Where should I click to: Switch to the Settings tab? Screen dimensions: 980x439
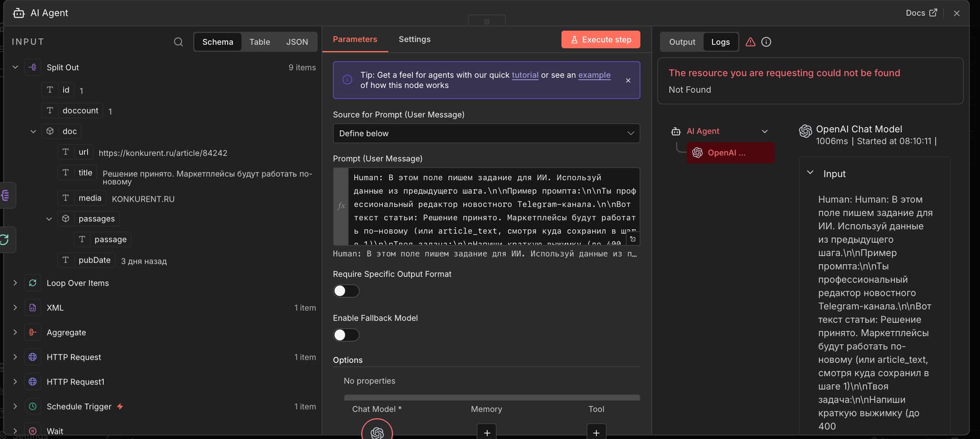(414, 39)
